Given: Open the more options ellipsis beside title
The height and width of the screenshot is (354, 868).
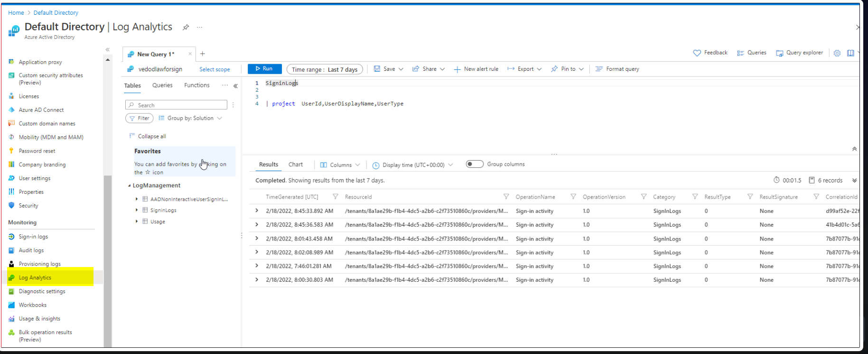Looking at the screenshot, I should click(199, 28).
